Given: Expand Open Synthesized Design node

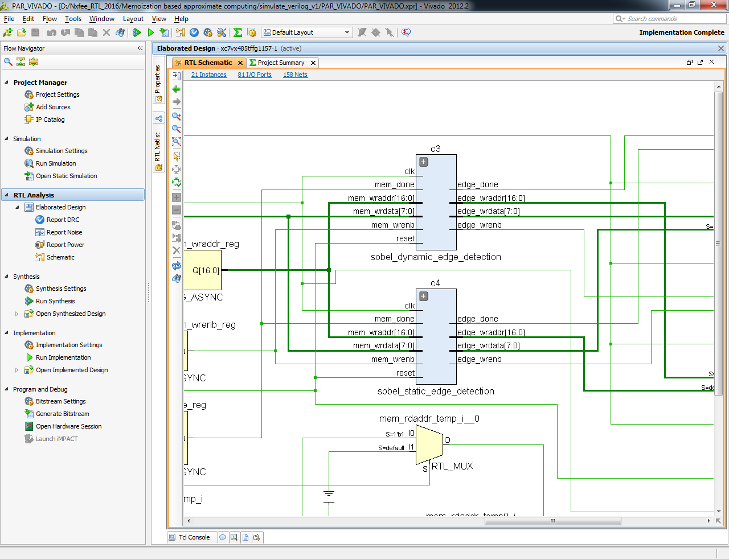Looking at the screenshot, I should [x=17, y=314].
